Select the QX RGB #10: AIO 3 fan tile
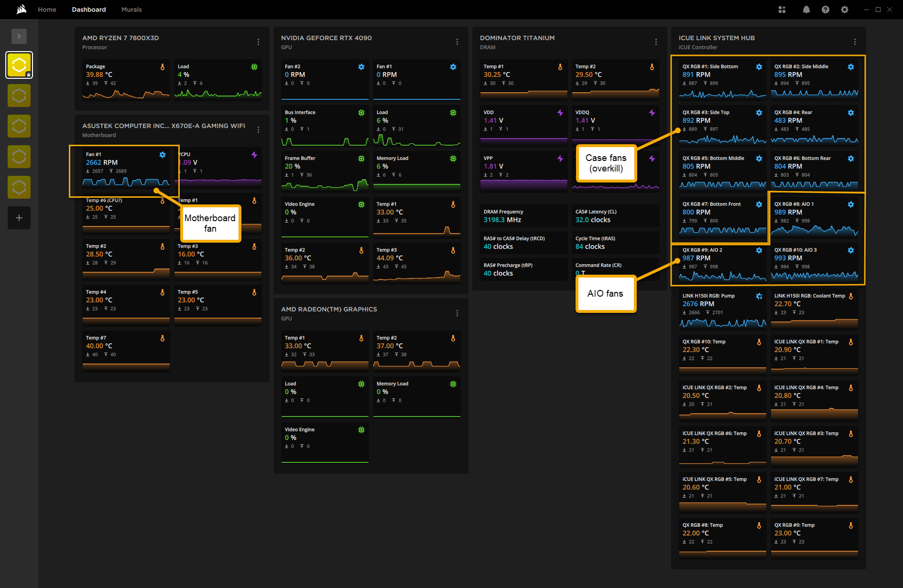The image size is (903, 588). pos(815,264)
